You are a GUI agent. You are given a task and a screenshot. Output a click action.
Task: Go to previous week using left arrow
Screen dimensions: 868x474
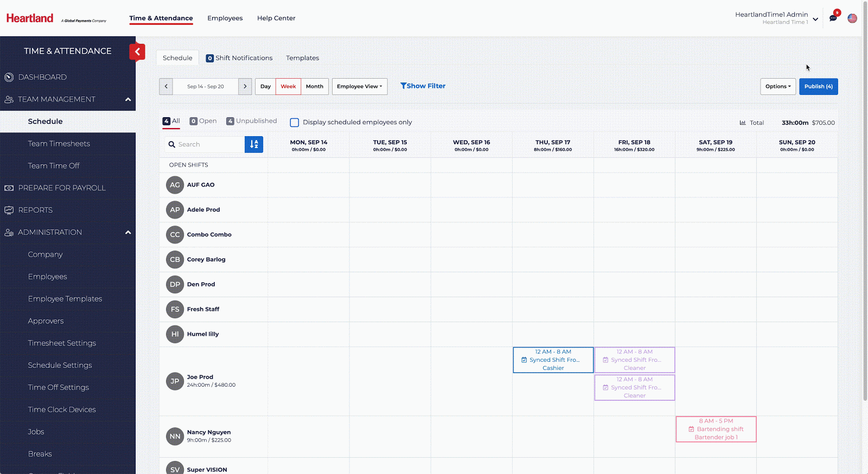pos(166,86)
